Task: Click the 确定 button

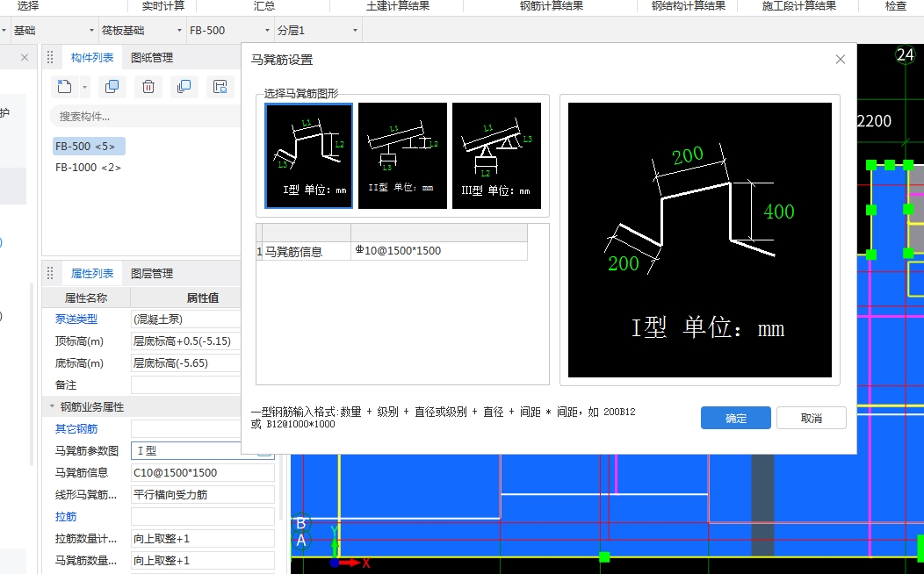Action: (735, 418)
